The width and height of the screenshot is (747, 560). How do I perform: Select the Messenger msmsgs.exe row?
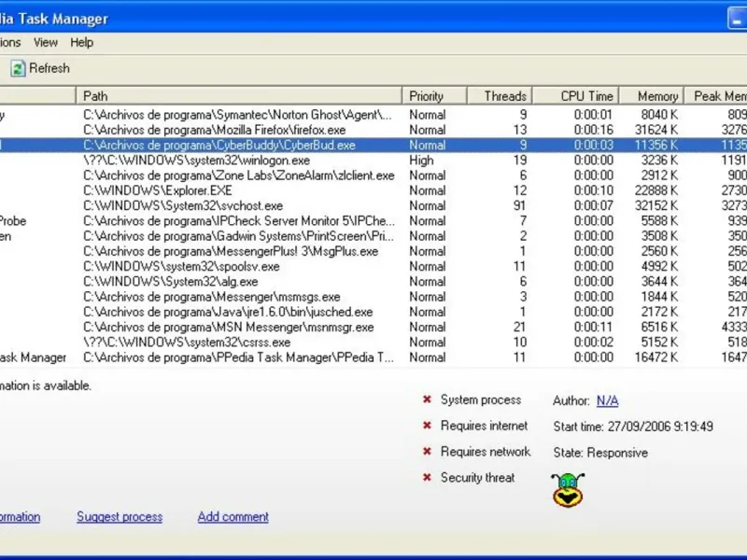(x=373, y=297)
